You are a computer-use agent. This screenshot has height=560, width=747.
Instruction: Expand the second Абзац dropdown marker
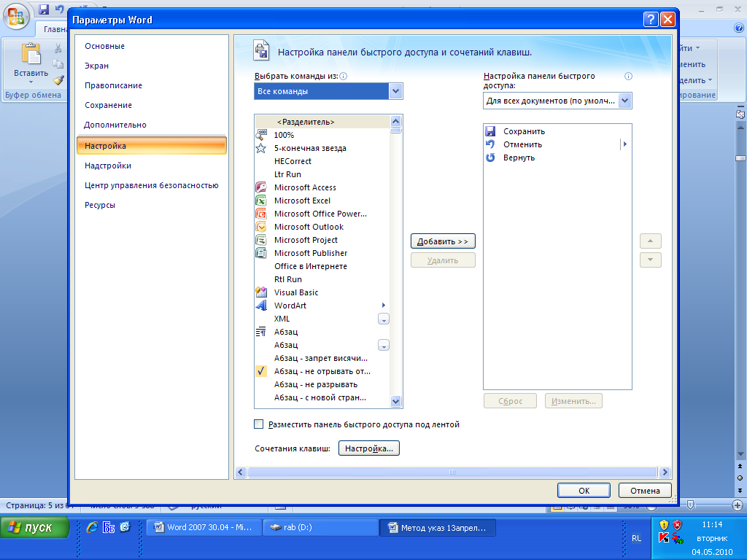(x=384, y=345)
